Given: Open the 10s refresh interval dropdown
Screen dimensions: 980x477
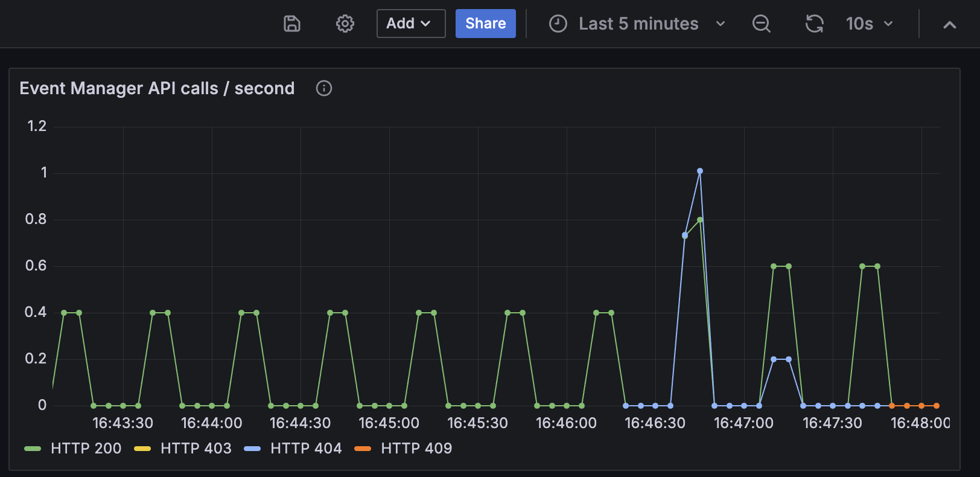Looking at the screenshot, I should click(870, 24).
